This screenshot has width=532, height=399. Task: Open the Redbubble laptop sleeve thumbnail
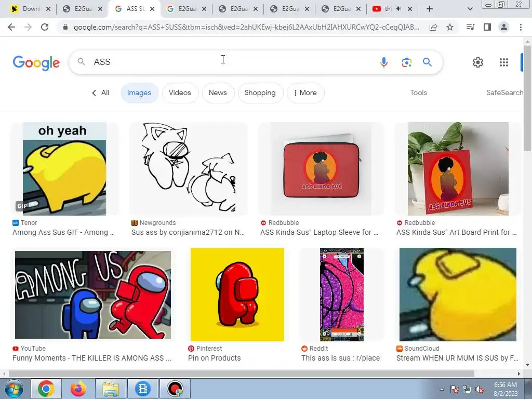coord(321,169)
